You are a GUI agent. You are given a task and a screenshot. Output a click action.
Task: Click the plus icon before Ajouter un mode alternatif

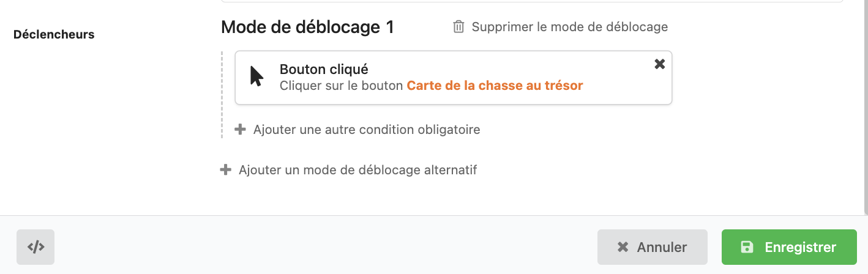[x=226, y=170]
